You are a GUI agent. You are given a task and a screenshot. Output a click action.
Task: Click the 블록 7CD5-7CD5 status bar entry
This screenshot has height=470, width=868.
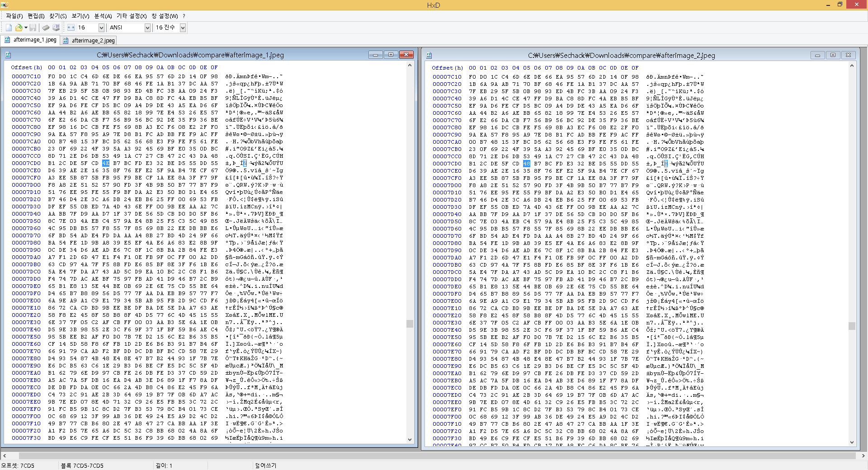(x=82, y=465)
